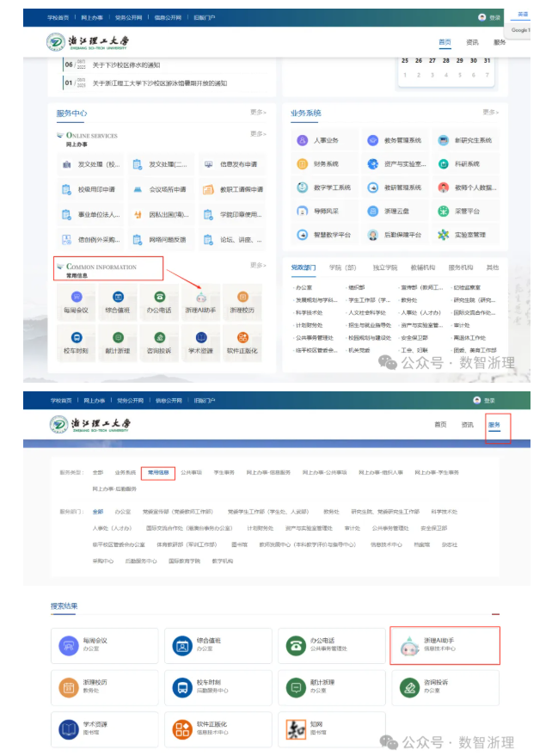Expand 更多 beside 服务中心 heading
Screen dimensions: 552x756
pos(258,112)
